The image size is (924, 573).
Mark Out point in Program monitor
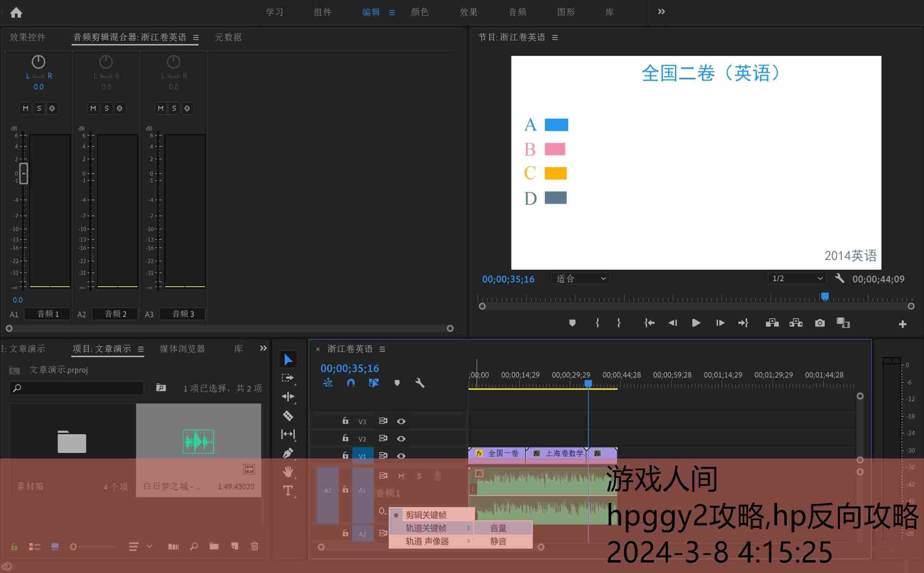[x=618, y=323]
